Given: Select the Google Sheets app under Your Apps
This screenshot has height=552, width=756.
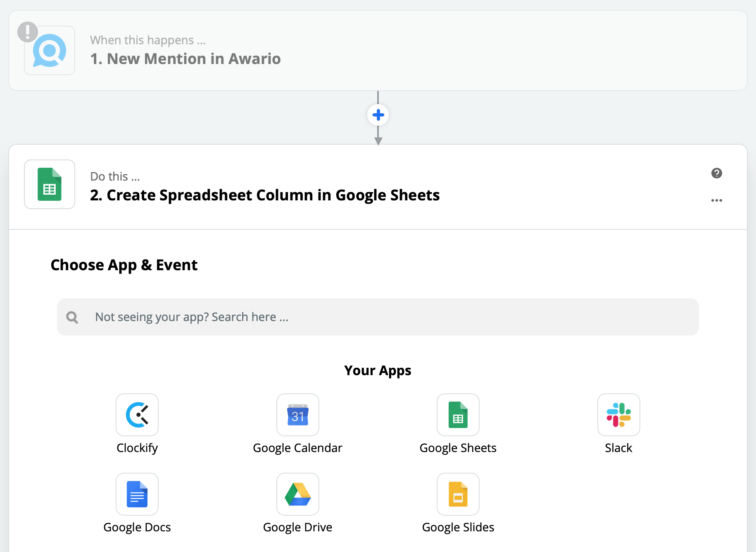Looking at the screenshot, I should [x=458, y=415].
